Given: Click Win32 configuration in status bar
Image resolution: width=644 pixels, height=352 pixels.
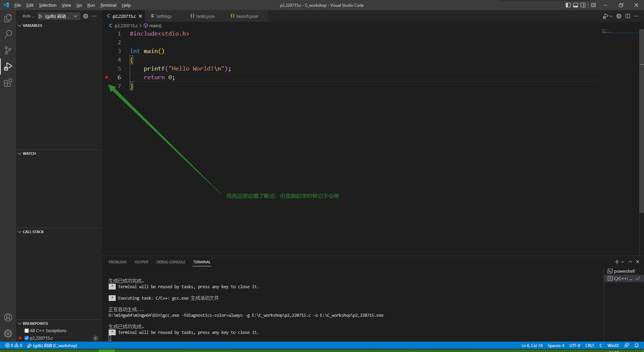Looking at the screenshot, I should (613, 345).
